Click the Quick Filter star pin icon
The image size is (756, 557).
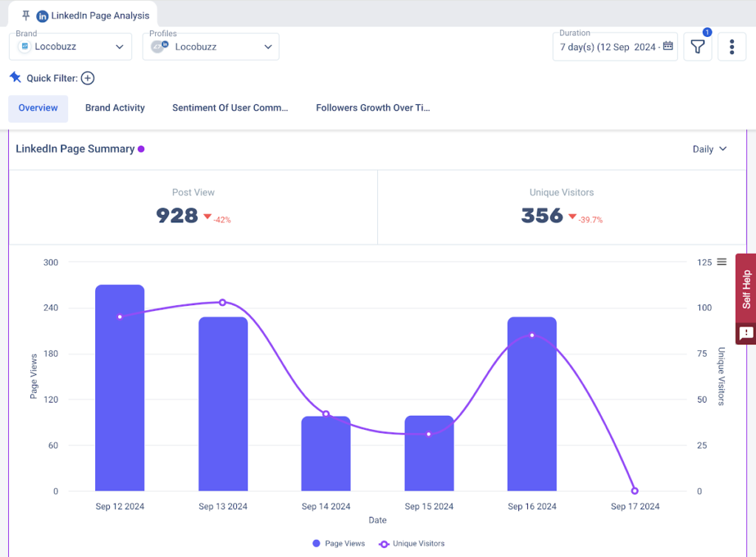pos(16,77)
